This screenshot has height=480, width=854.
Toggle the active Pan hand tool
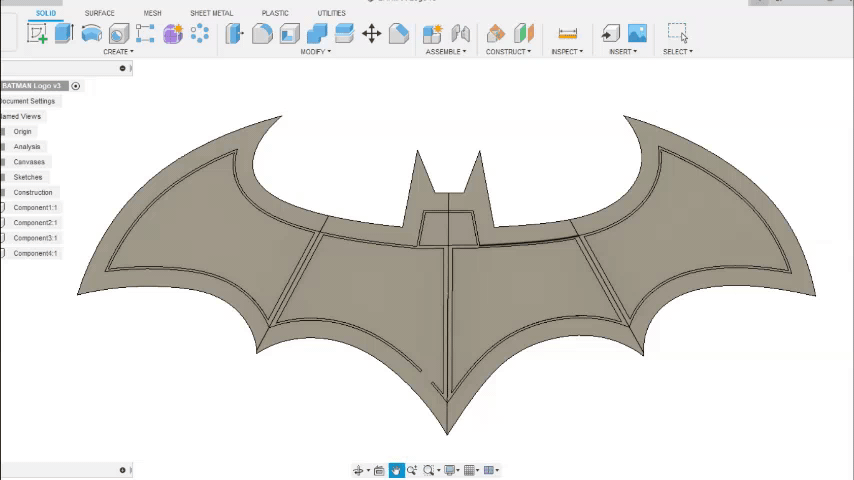tap(396, 470)
